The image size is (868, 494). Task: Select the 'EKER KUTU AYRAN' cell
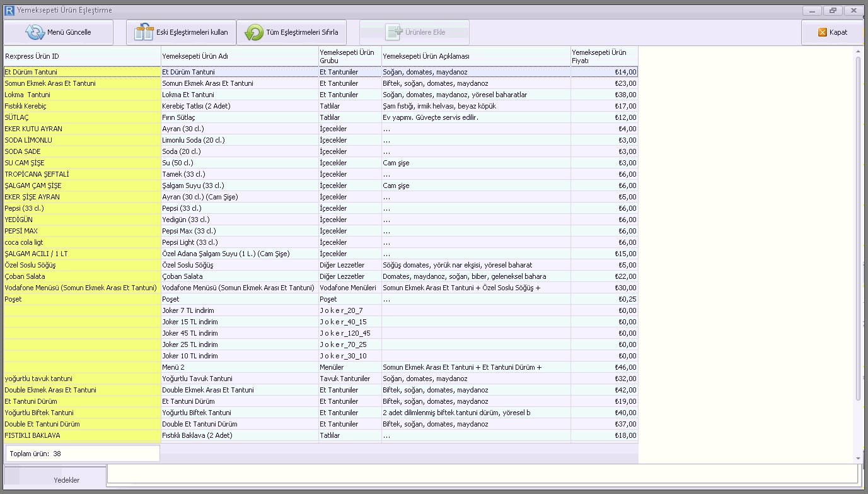(82, 129)
